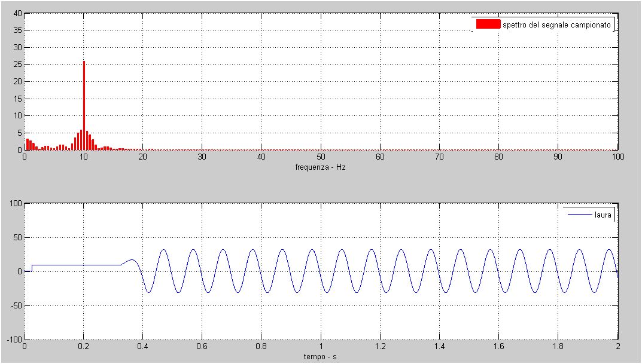Click the 50 tick label on the frequency axis
Screen dimensions: 642x364
click(321, 157)
